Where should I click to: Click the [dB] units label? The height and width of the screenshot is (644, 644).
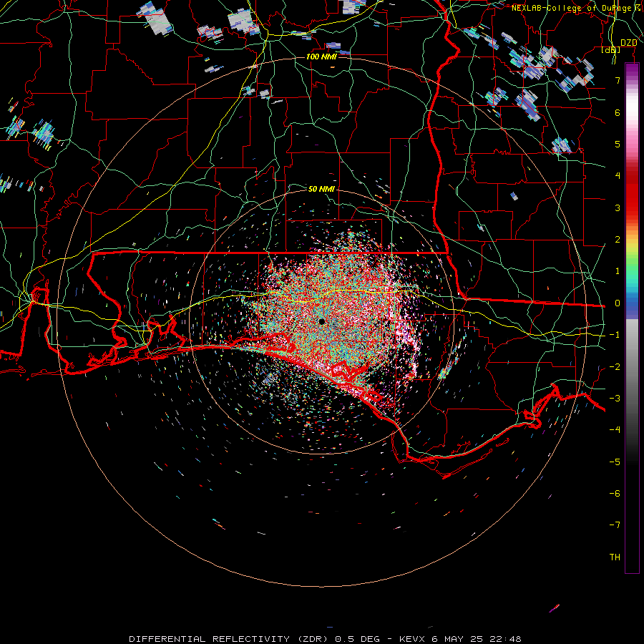611,50
